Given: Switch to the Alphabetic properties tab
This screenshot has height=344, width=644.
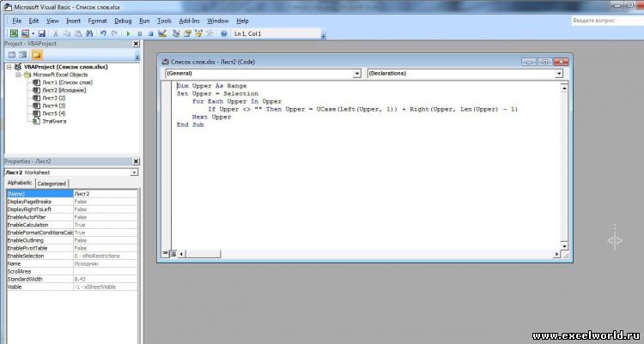Looking at the screenshot, I should click(x=20, y=183).
